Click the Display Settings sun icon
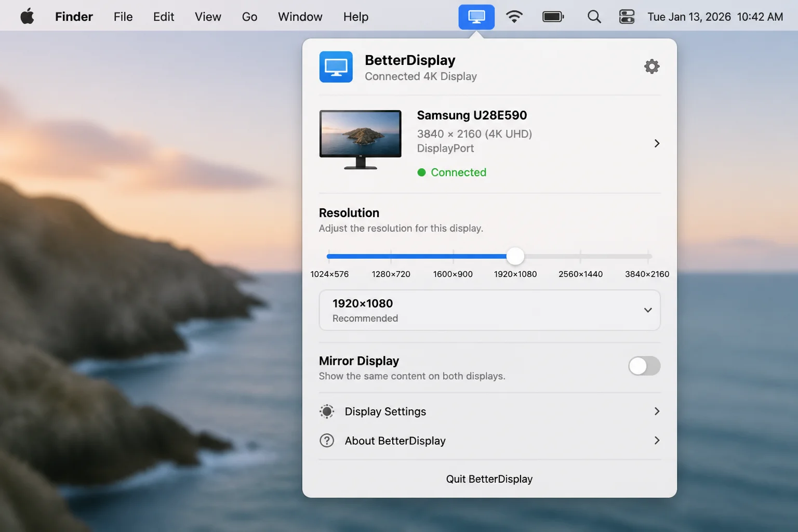This screenshot has width=798, height=532. click(x=327, y=411)
